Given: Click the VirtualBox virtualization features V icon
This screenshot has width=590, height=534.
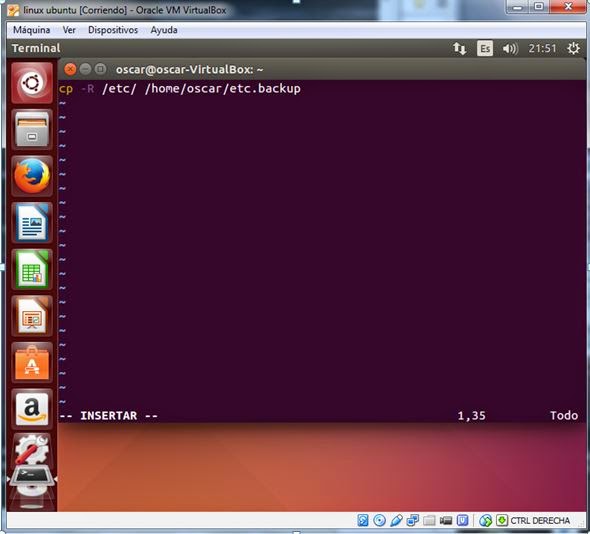Looking at the screenshot, I should (x=462, y=520).
